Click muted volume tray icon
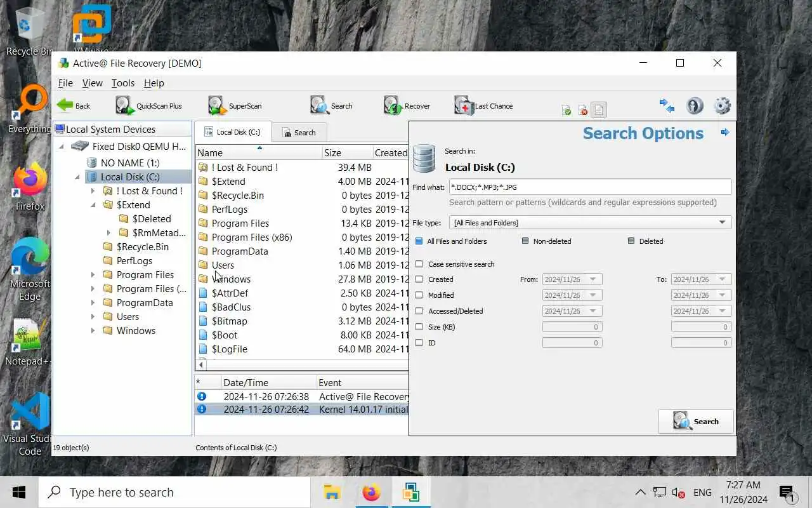The image size is (812, 508). pyautogui.click(x=678, y=492)
